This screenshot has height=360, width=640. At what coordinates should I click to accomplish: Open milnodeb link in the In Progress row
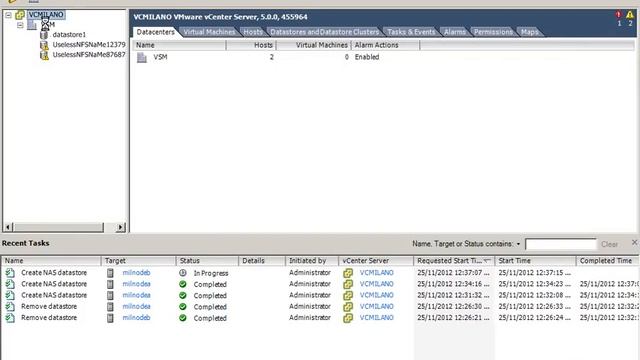pos(136,273)
